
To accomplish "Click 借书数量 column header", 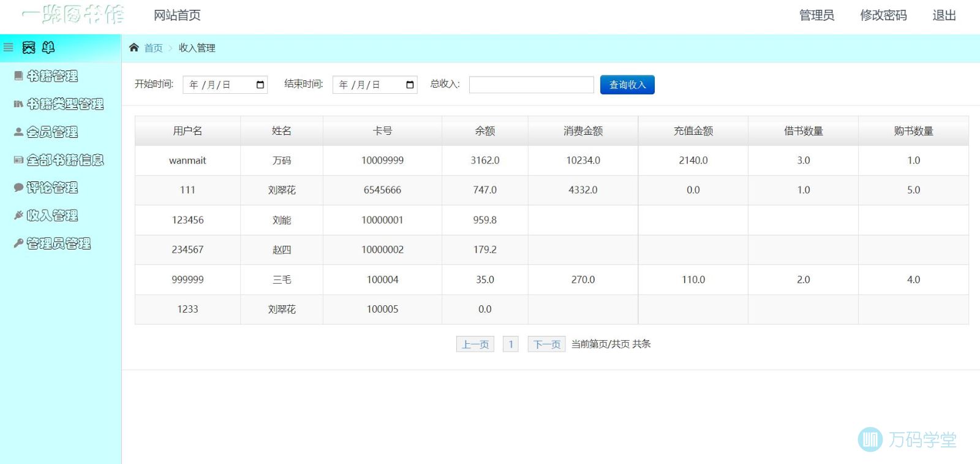I will [x=804, y=131].
